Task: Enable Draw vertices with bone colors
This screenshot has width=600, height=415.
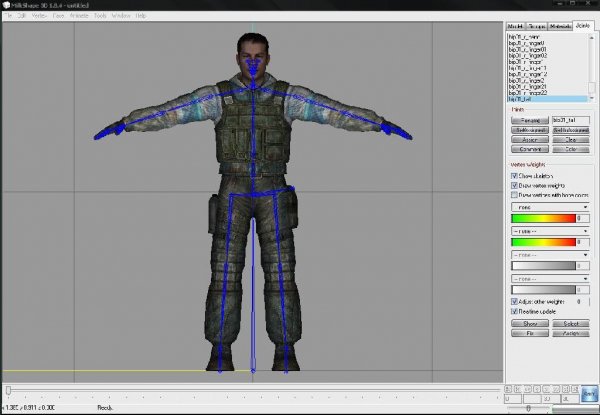Action: point(514,195)
